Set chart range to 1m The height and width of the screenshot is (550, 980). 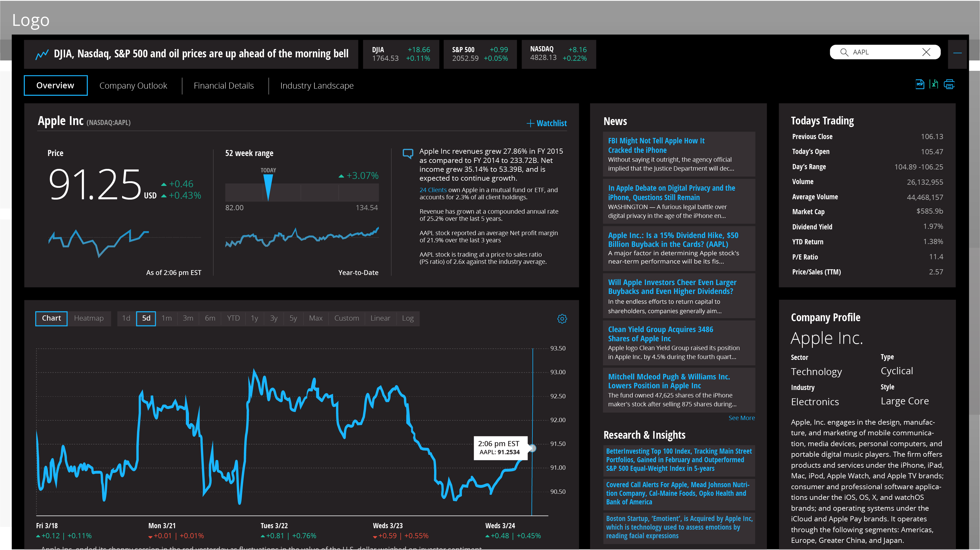click(167, 318)
